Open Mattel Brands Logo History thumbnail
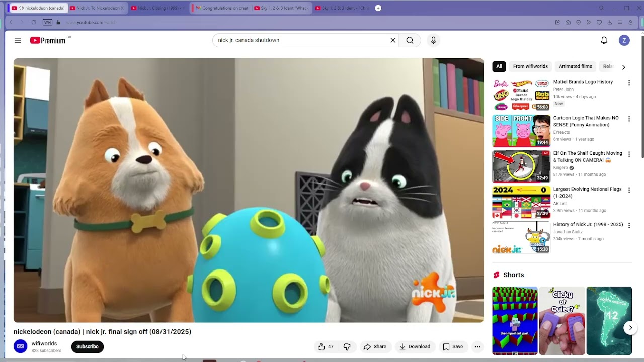Viewport: 644px width, 362px height. [521, 95]
